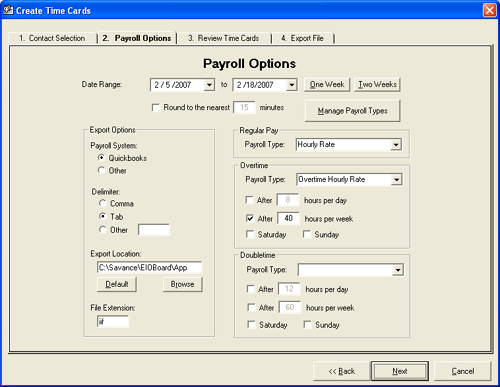The height and width of the screenshot is (387, 500).
Task: Click overtime hours per day field showing 8
Action: click(288, 200)
